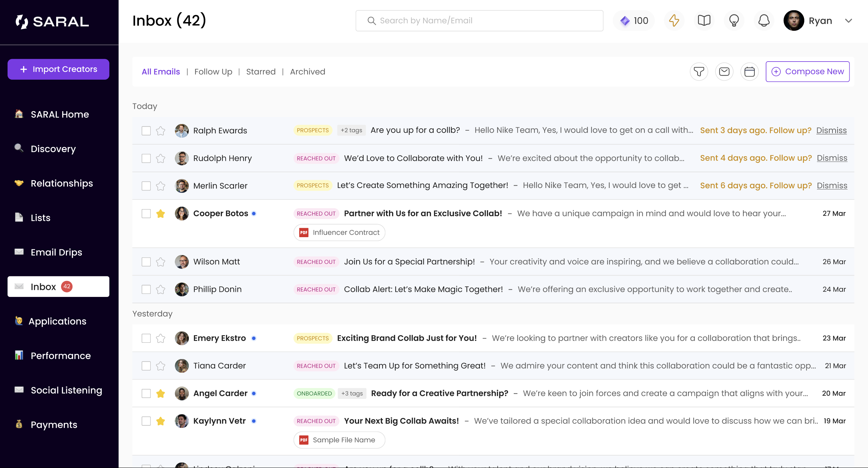This screenshot has width=868, height=468.
Task: Click 'Sent 3 days ago. Follow up?' prompt
Action: pos(755,130)
